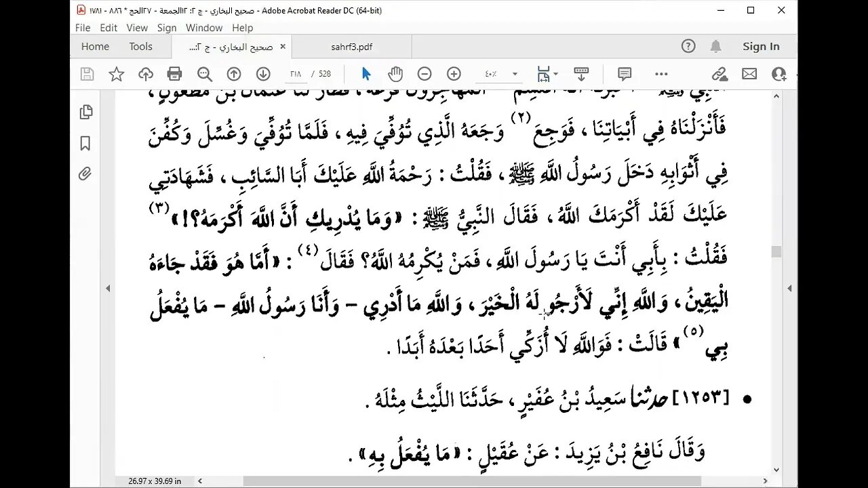Click the read mode keyboard icon
868x488 pixels.
pyautogui.click(x=580, y=74)
